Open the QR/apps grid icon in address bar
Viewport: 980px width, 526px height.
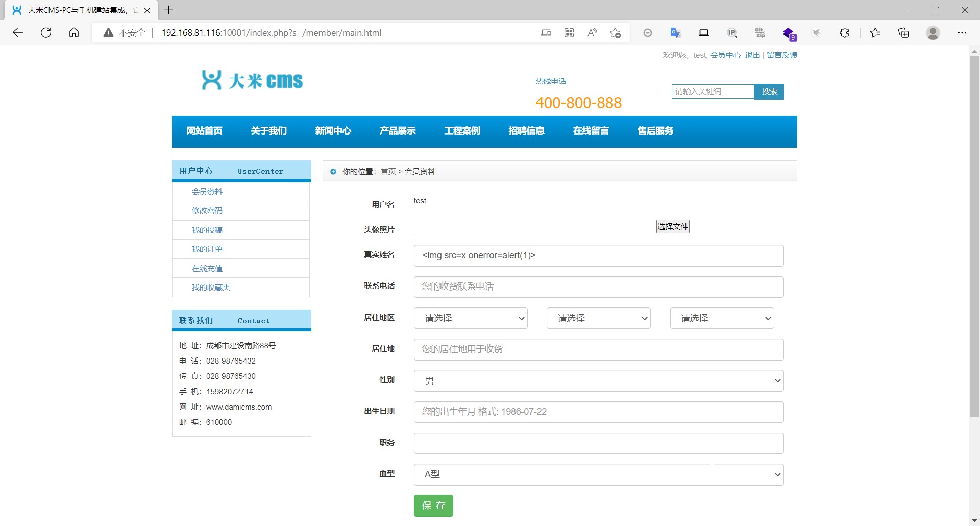[x=569, y=33]
